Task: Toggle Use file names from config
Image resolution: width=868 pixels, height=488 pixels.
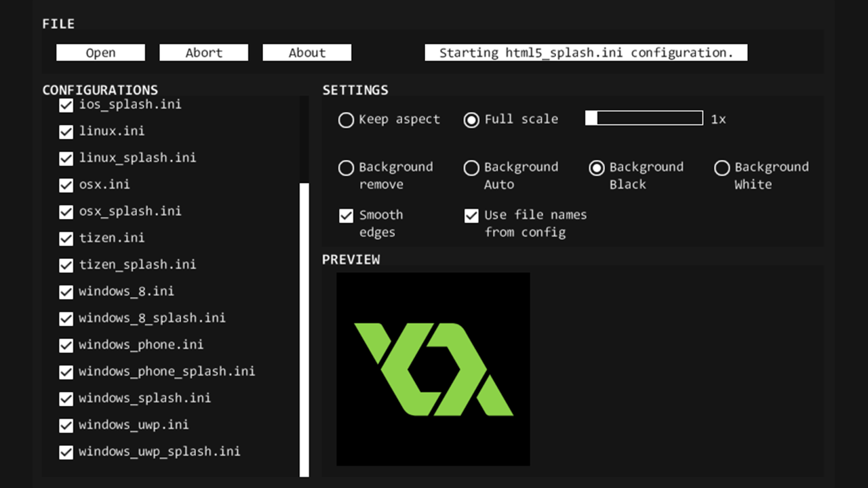Action: 471,216
